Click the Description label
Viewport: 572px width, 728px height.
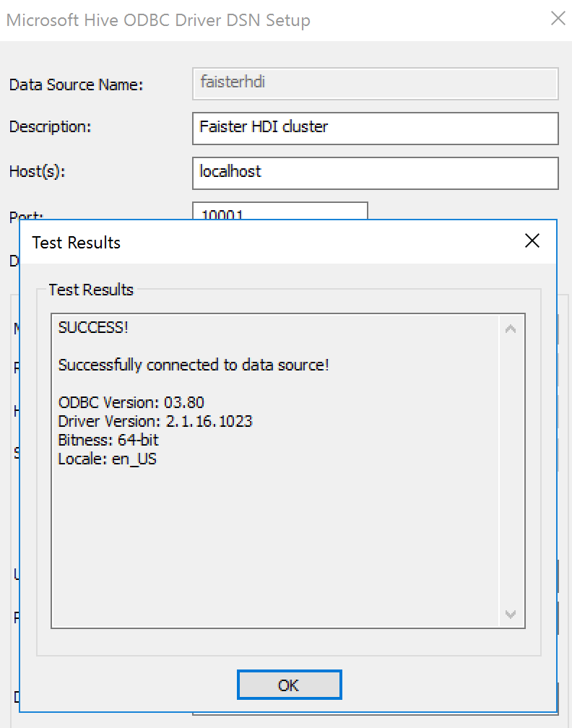pos(50,127)
